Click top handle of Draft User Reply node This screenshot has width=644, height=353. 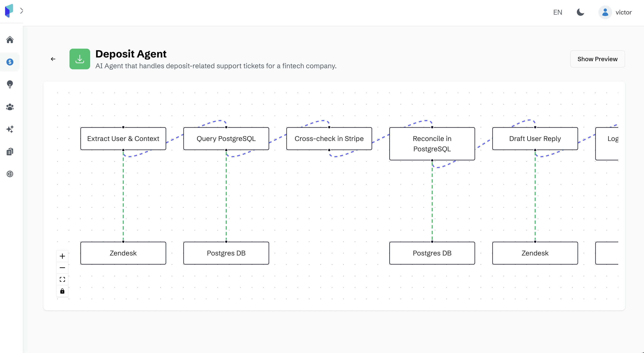[535, 127]
